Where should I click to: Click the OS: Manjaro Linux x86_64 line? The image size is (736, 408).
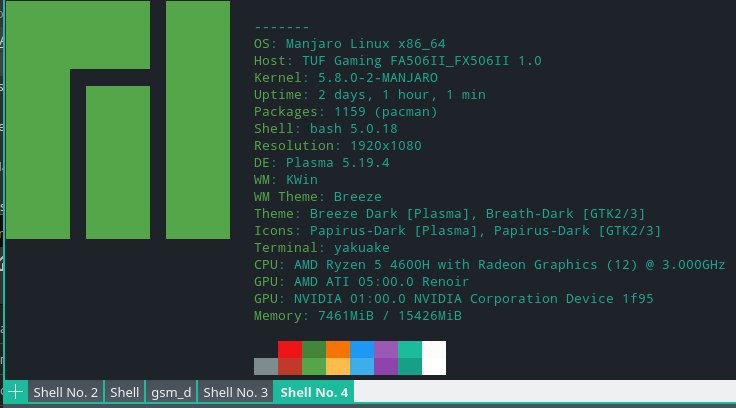(x=349, y=44)
